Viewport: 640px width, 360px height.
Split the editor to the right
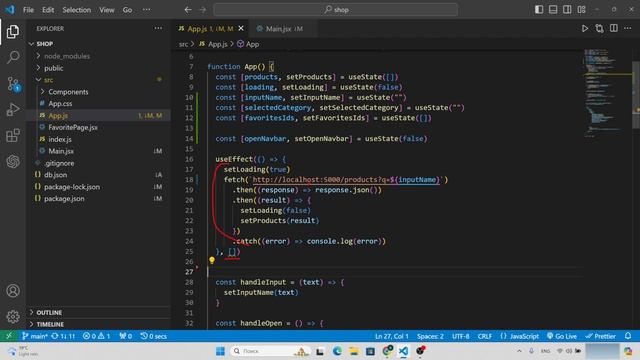(x=613, y=28)
